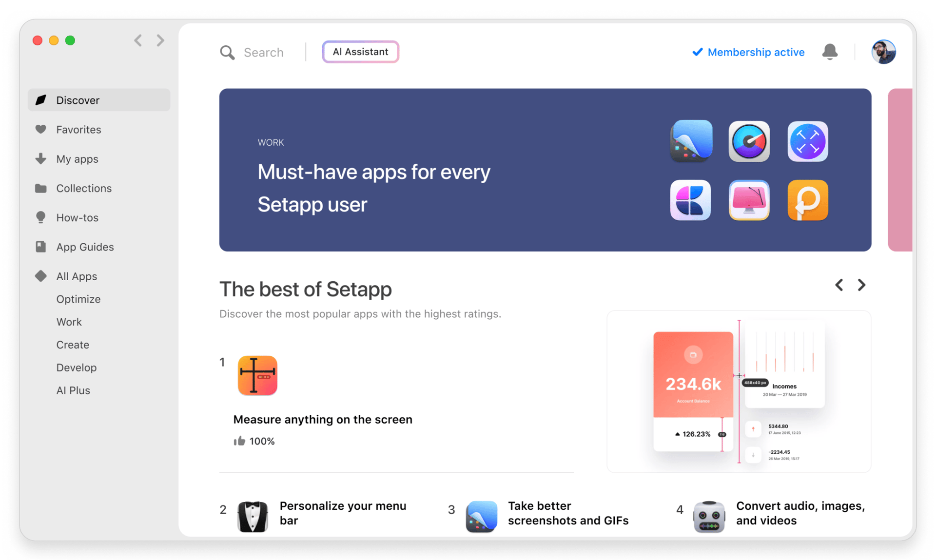Open the AI Assistant
The height and width of the screenshot is (560, 936).
pyautogui.click(x=360, y=52)
